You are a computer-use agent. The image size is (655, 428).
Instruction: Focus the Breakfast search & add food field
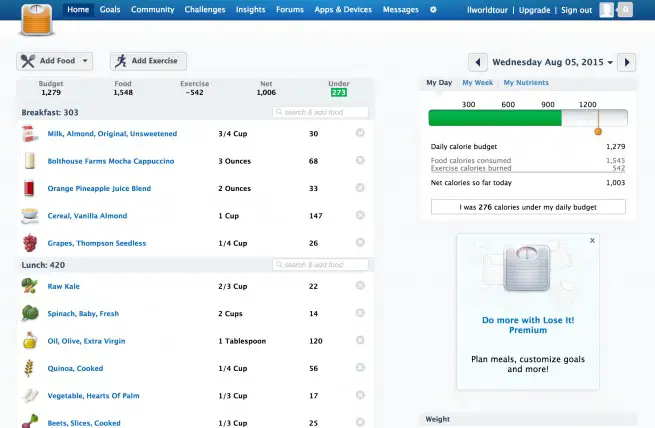point(320,112)
